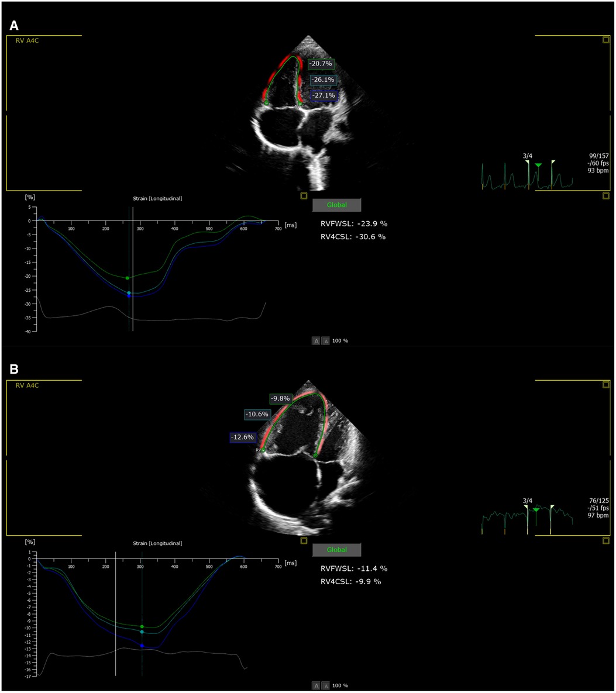616x693 pixels.
Task: Click the RV A4C view label in panel A
Action: [27, 41]
